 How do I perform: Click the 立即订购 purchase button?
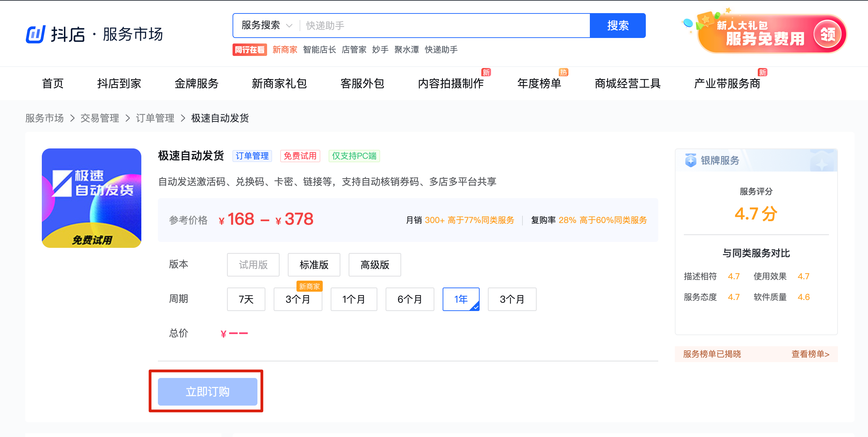coord(207,391)
